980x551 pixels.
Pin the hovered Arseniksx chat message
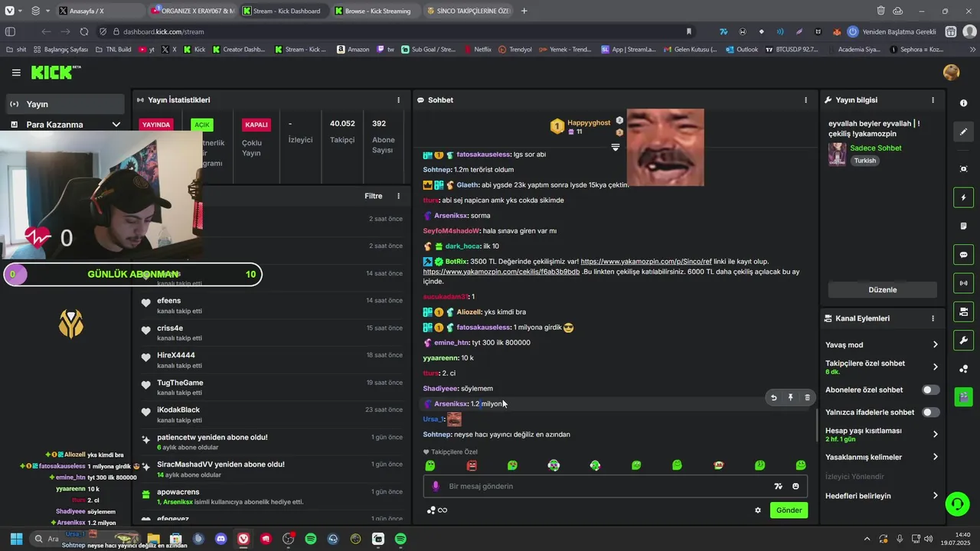[790, 398]
